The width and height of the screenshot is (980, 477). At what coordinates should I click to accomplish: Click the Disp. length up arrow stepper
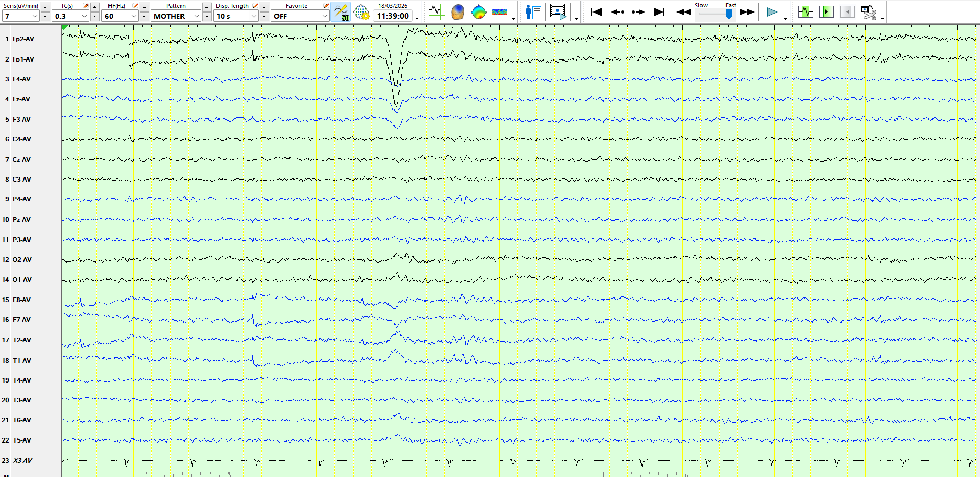(264, 7)
